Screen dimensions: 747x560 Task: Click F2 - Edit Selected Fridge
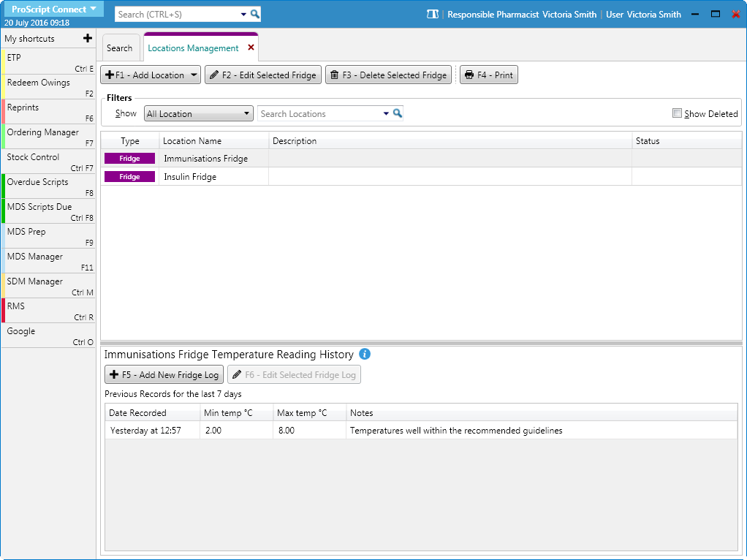tap(263, 75)
